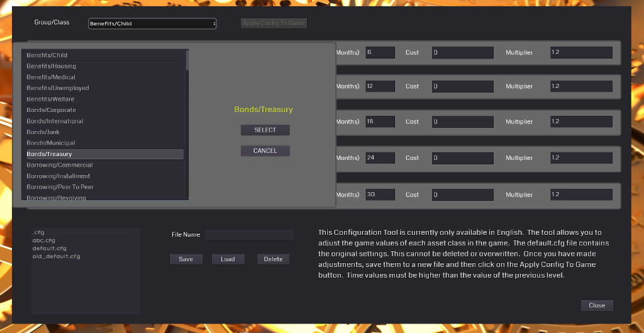Viewport: 644px width, 333px height.
Task: Close the configuration tool window
Action: (x=596, y=305)
